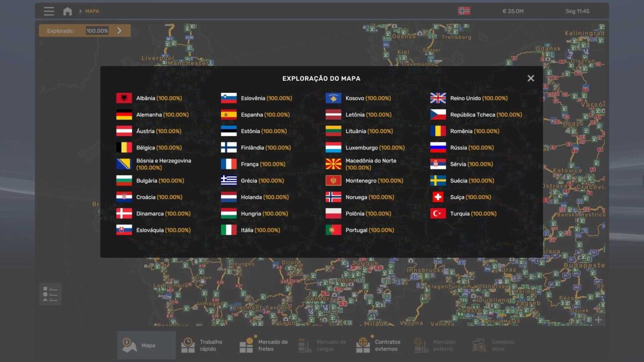Open Contratos externos

pos(380,345)
